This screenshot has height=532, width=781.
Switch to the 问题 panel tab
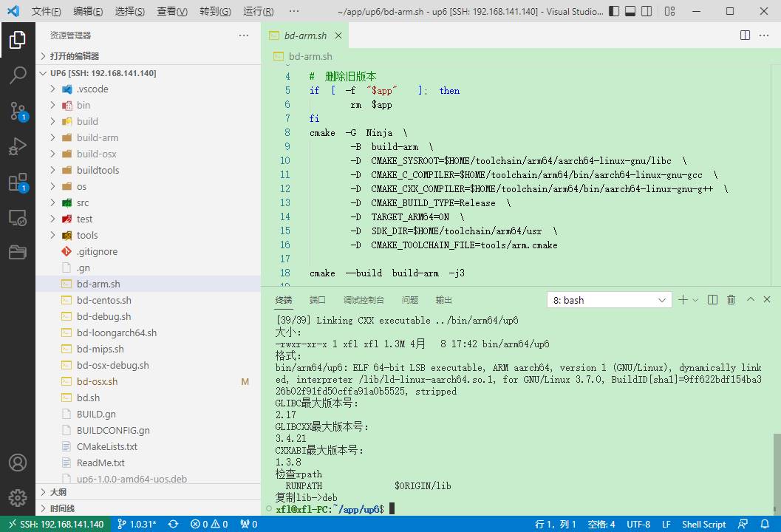click(x=409, y=300)
